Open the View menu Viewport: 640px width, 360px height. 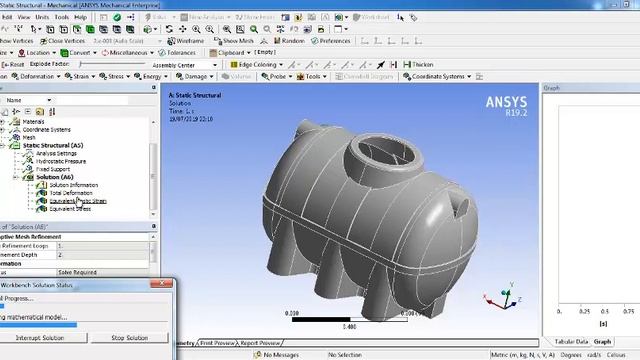(24, 17)
